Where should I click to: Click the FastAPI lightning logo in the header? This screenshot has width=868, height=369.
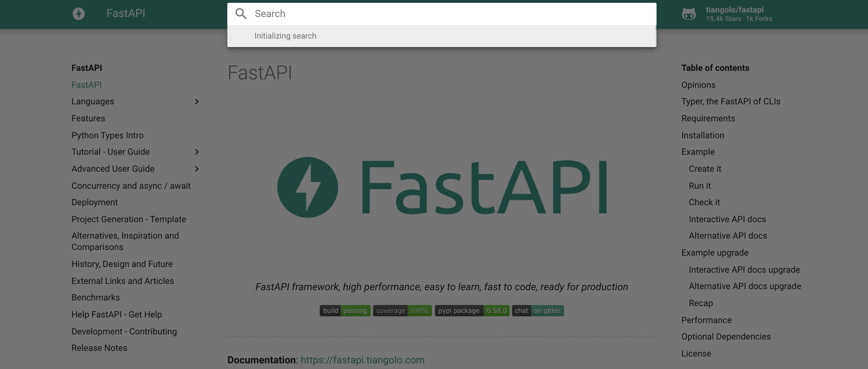click(x=79, y=14)
